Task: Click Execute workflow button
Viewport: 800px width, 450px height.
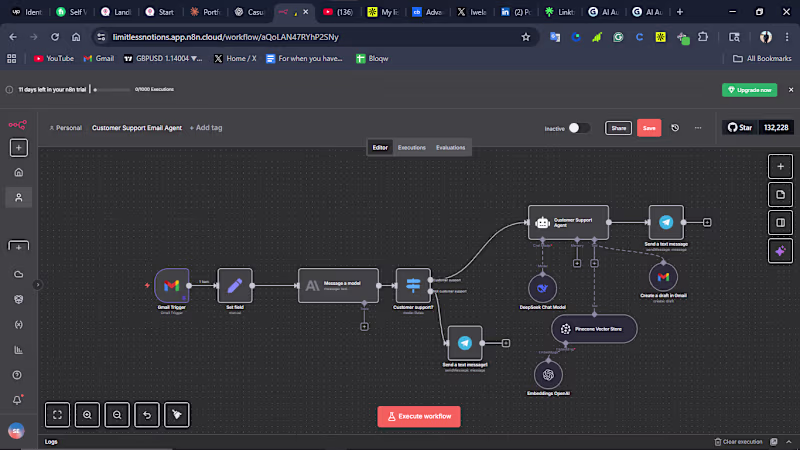Action: [419, 416]
